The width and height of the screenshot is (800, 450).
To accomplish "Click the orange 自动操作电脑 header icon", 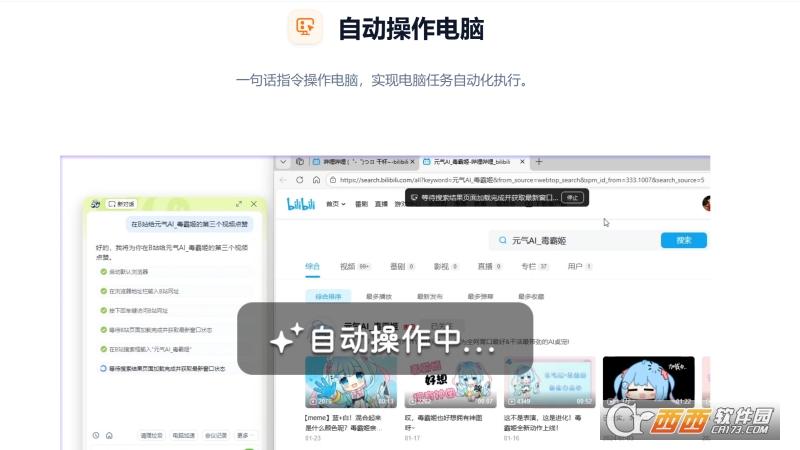I will point(305,28).
